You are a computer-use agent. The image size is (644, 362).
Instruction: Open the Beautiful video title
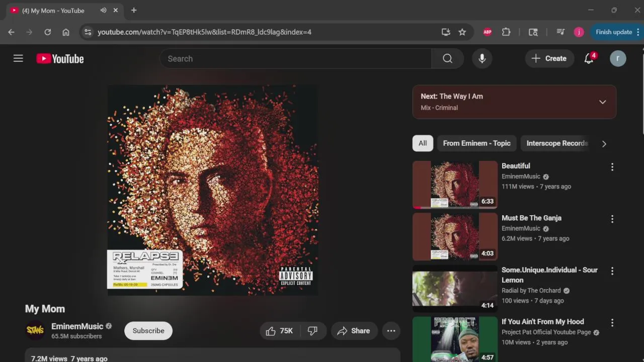(x=516, y=166)
